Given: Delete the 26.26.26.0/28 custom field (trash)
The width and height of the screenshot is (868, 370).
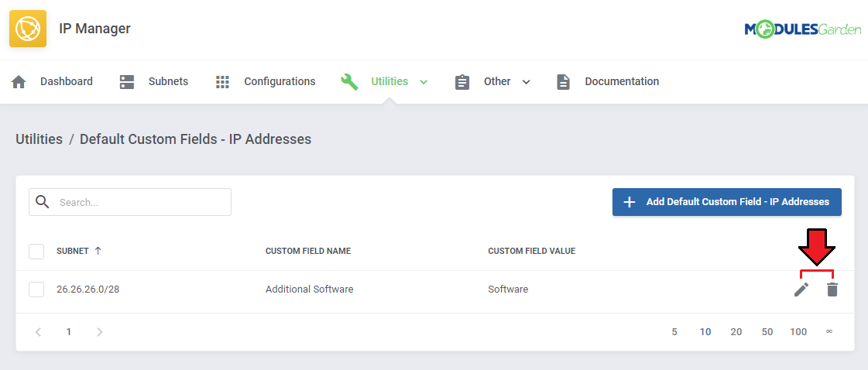Looking at the screenshot, I should click(832, 289).
